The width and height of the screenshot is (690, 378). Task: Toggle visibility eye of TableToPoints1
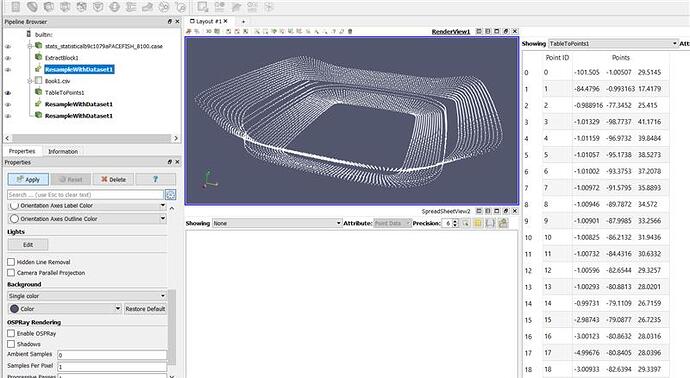[8, 93]
